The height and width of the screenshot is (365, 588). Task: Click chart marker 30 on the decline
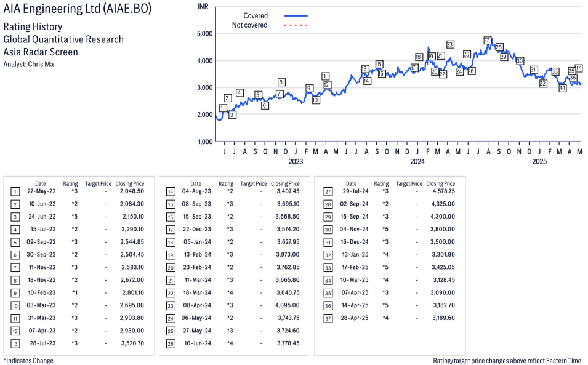(520, 61)
